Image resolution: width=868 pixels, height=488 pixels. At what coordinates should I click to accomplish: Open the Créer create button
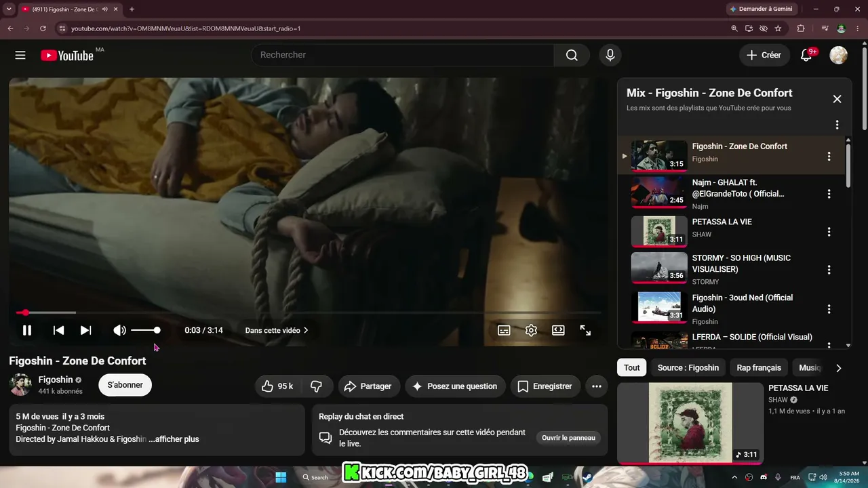pyautogui.click(x=764, y=55)
